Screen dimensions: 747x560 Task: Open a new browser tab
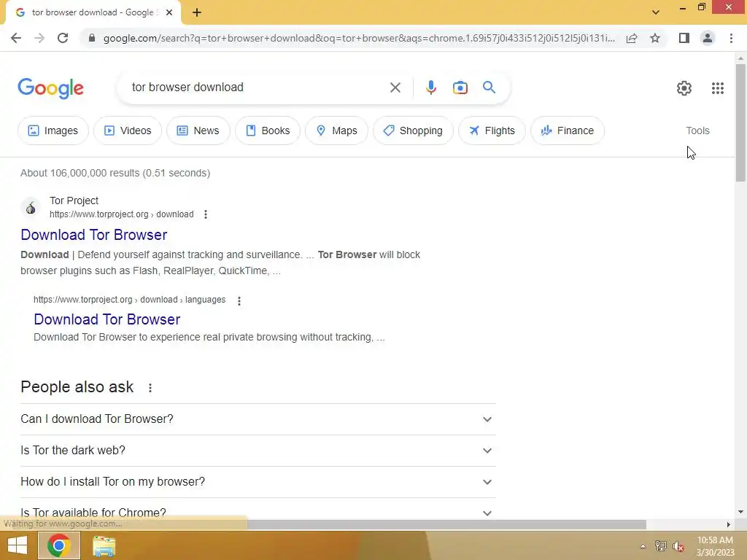(x=197, y=12)
